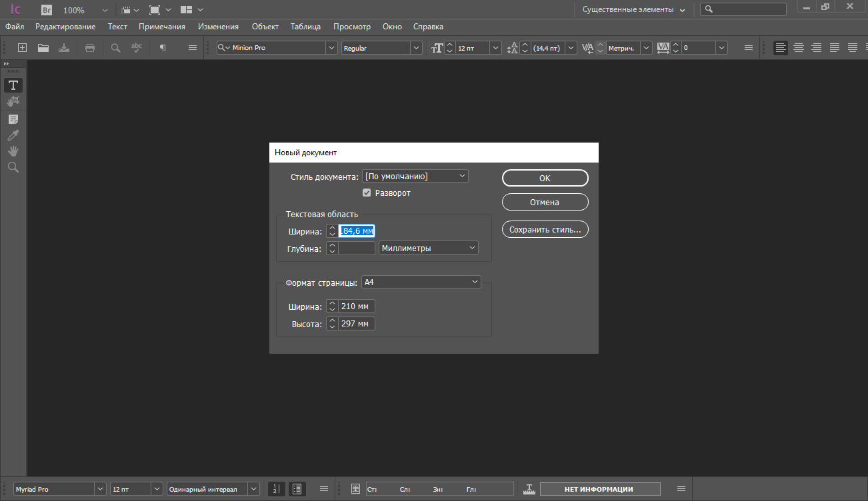Select the Note tool
The width and height of the screenshot is (868, 501).
(13, 119)
